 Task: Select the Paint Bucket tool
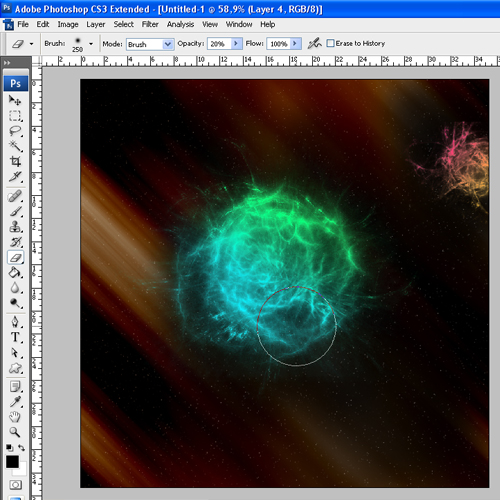(x=15, y=273)
